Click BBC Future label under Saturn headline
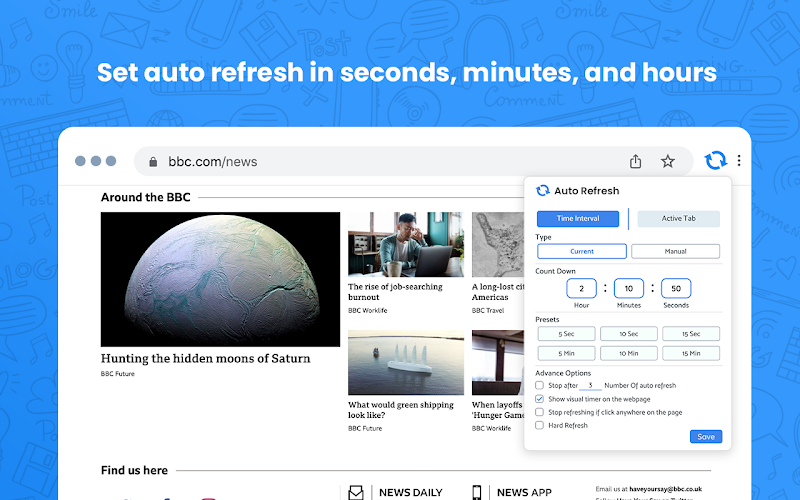The height and width of the screenshot is (500, 800). [x=117, y=373]
